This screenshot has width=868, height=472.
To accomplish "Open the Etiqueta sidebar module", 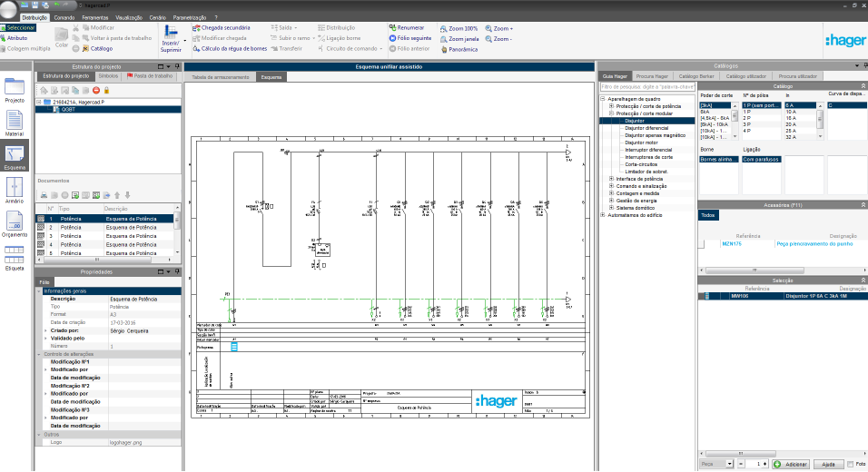I will 15,258.
